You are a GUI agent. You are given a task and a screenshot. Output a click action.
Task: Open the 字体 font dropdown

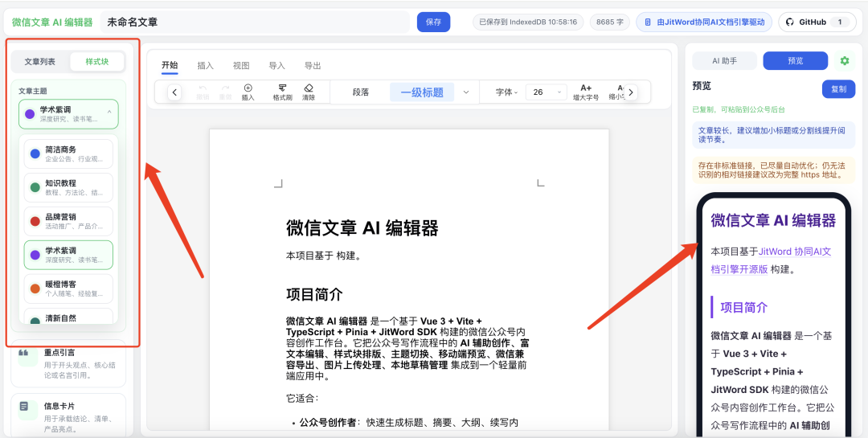coord(506,92)
